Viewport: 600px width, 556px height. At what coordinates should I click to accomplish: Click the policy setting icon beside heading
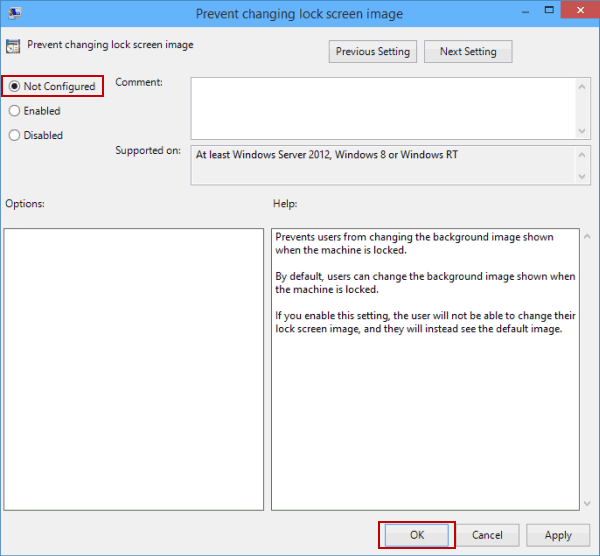(13, 46)
